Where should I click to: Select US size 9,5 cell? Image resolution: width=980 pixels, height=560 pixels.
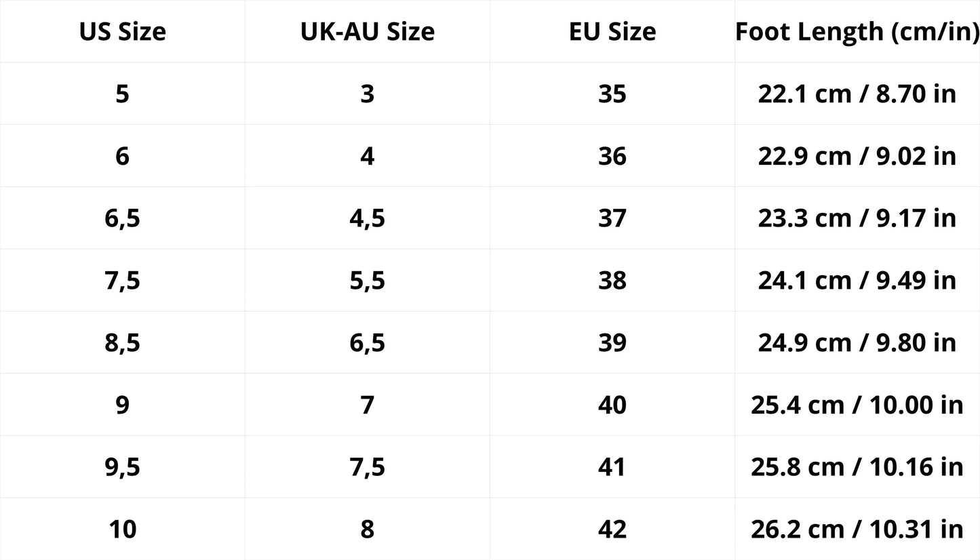[x=122, y=467]
